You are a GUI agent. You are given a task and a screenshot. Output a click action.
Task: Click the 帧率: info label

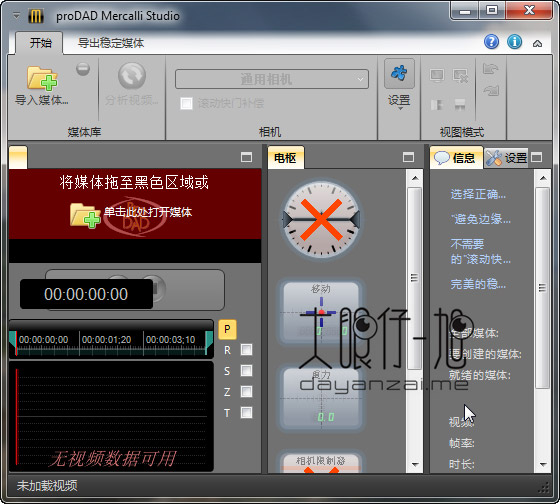461,443
